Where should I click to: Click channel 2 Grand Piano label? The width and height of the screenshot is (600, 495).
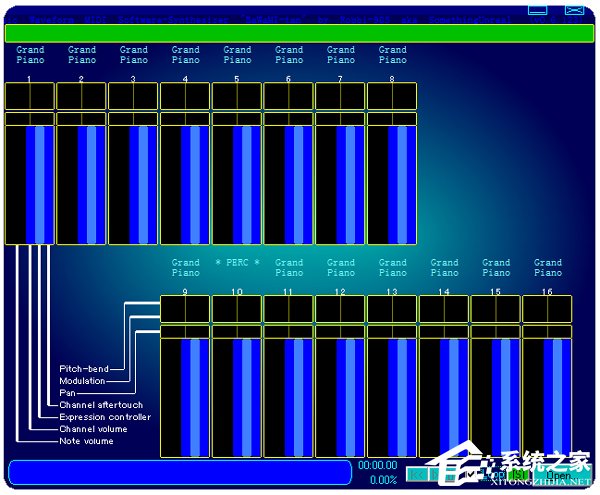(82, 55)
